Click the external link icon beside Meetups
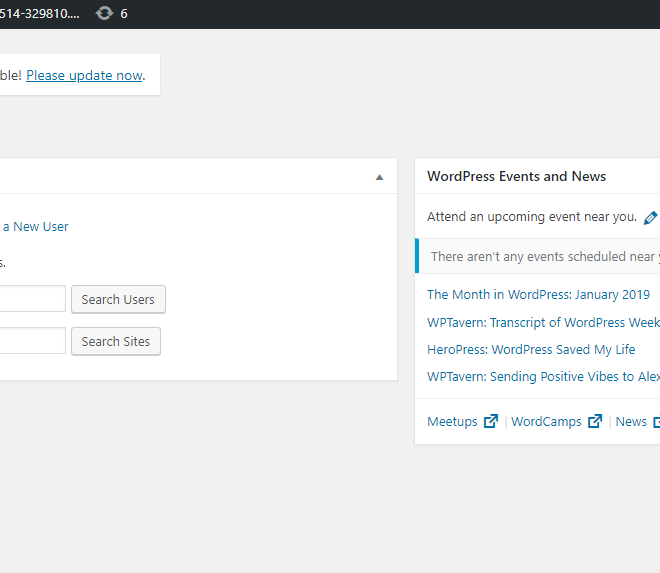This screenshot has width=660, height=573. point(491,421)
